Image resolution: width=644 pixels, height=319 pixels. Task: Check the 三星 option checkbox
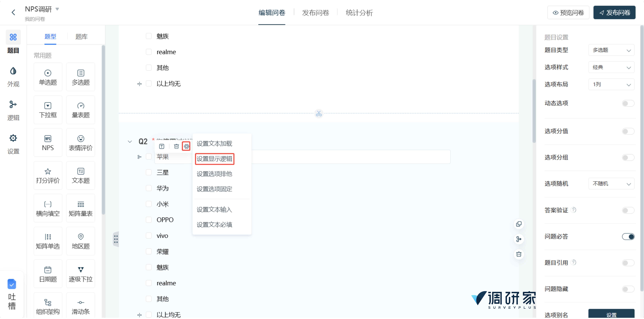[x=149, y=172]
